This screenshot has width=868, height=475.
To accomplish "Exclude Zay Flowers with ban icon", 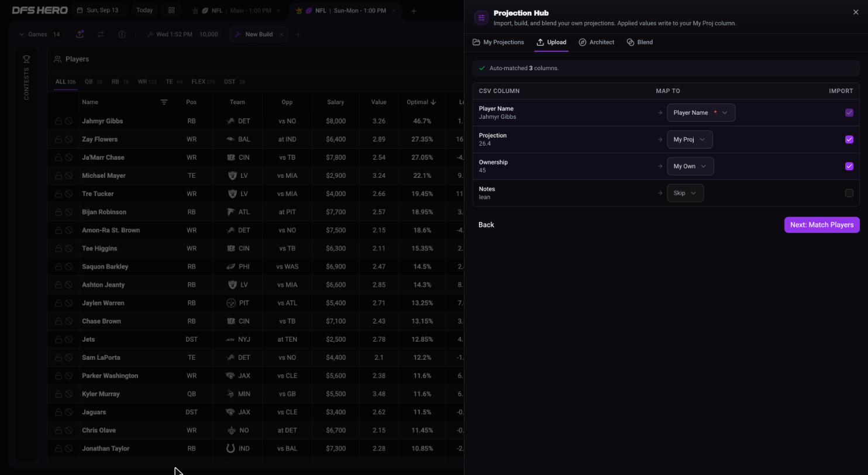I will pyautogui.click(x=68, y=139).
